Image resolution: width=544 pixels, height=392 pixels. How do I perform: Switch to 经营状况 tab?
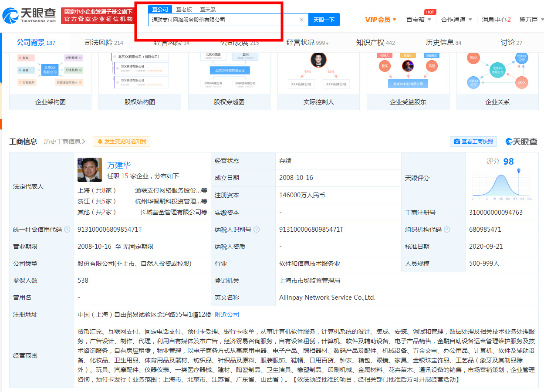tap(307, 42)
